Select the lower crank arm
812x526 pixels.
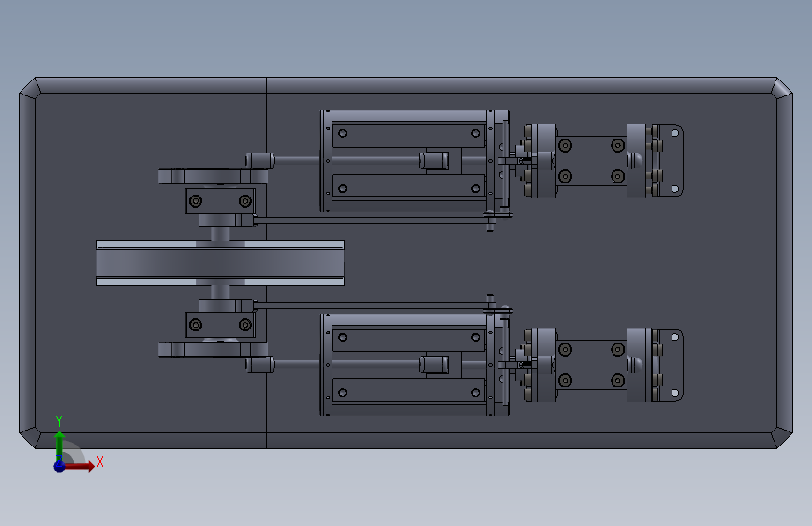coord(213,349)
